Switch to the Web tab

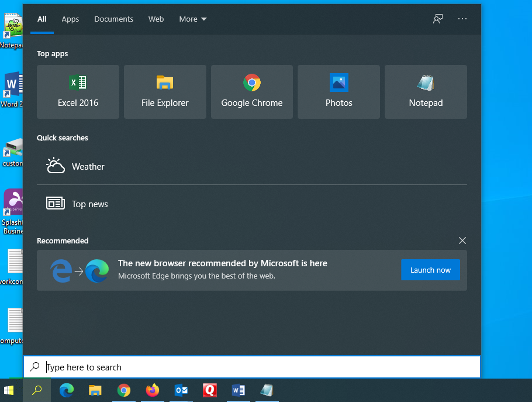click(x=156, y=19)
